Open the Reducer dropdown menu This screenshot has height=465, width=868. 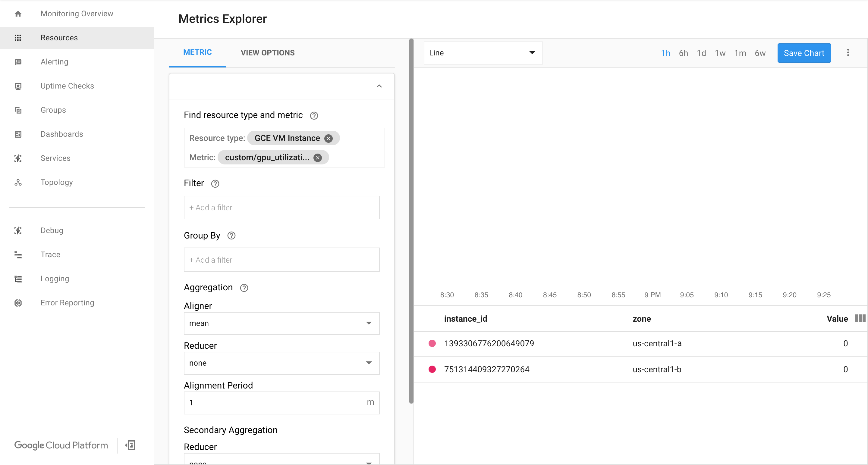(x=281, y=363)
